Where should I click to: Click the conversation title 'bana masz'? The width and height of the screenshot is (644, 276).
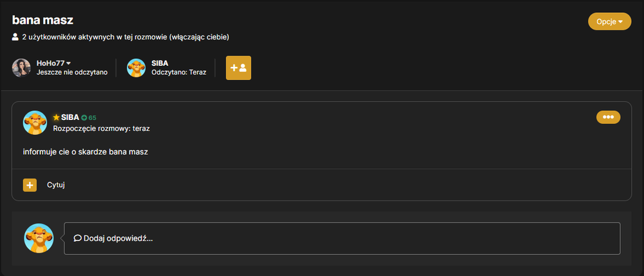click(x=43, y=19)
